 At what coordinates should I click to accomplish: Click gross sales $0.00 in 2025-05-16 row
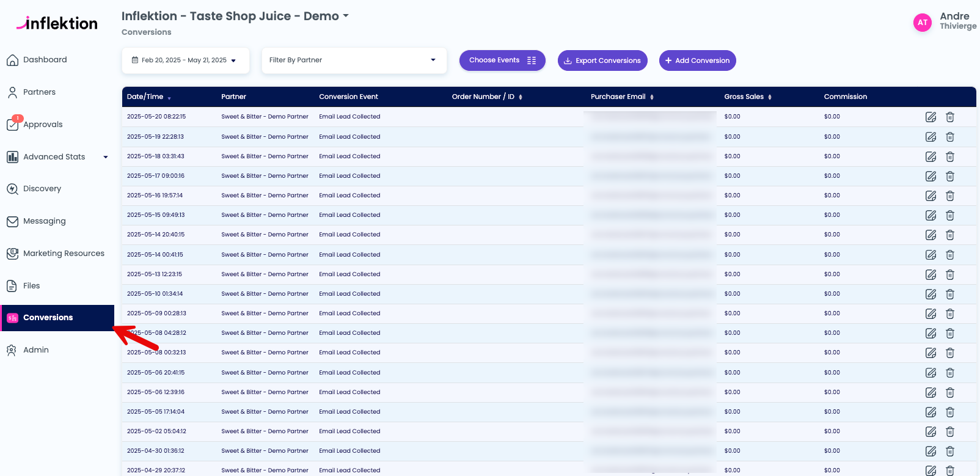coord(732,196)
